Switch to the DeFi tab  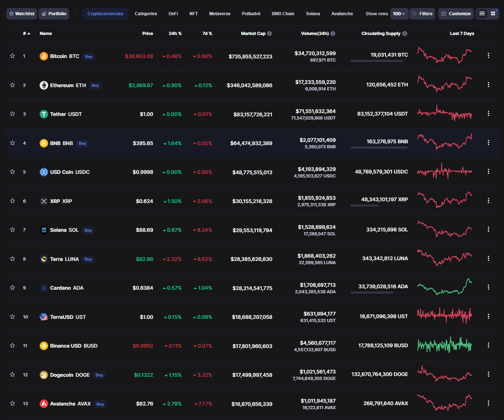[x=173, y=13]
